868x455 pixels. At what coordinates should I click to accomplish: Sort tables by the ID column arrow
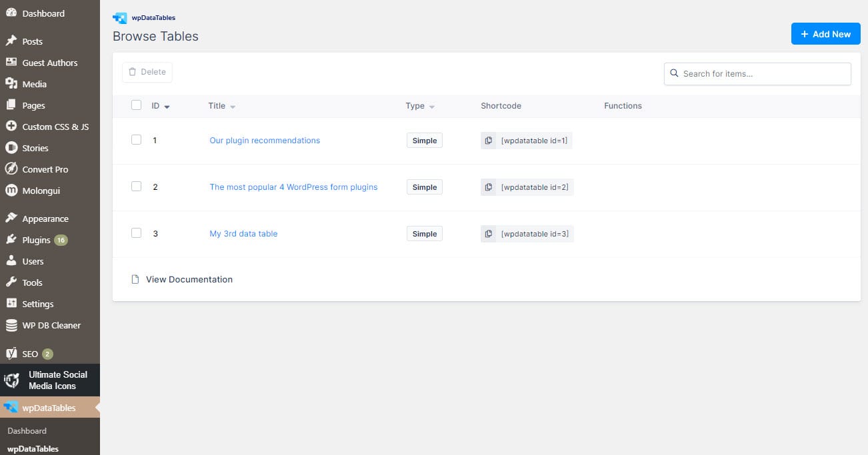pos(167,107)
